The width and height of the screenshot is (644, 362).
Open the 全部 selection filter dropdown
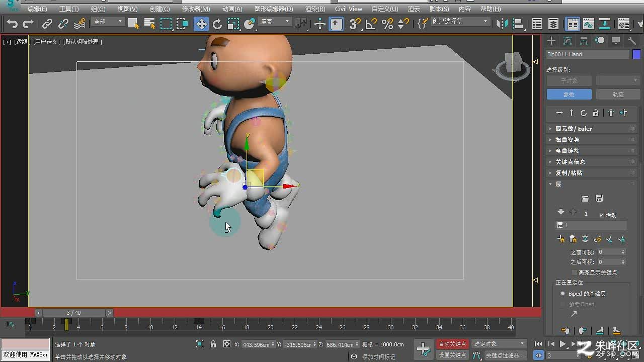click(108, 22)
